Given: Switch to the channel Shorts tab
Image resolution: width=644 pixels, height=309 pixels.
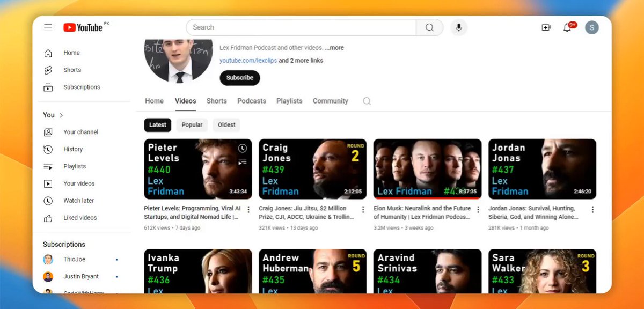Looking at the screenshot, I should (x=217, y=101).
